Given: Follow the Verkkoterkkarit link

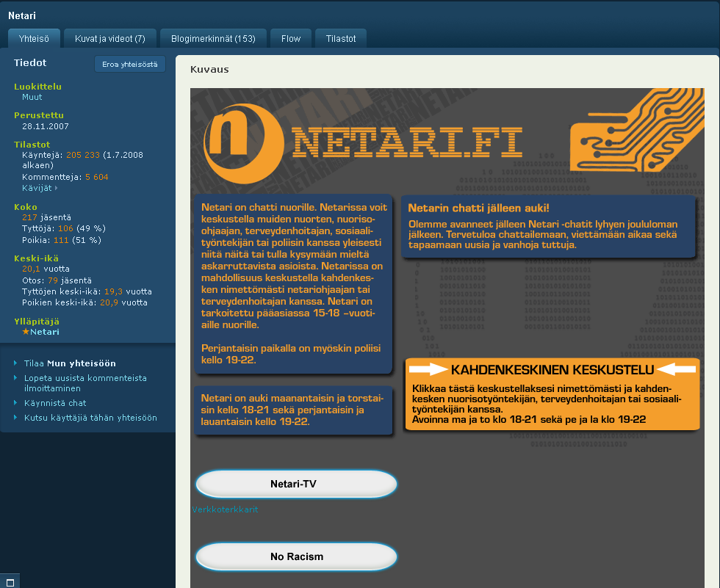Looking at the screenshot, I should pyautogui.click(x=225, y=509).
